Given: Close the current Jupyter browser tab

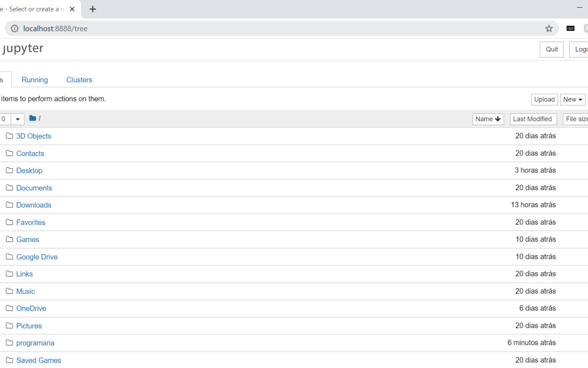Looking at the screenshot, I should coord(72,9).
